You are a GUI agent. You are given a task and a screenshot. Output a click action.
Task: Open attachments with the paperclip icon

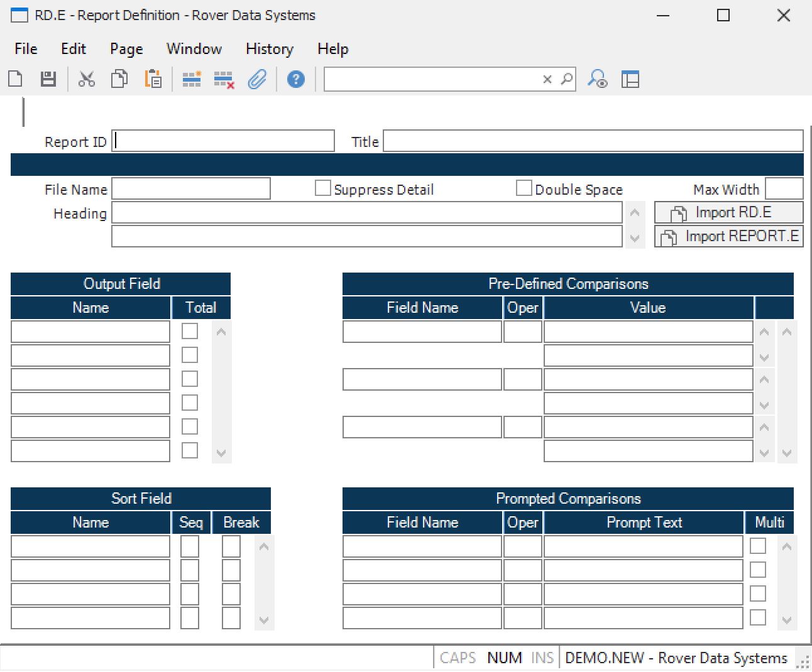pyautogui.click(x=257, y=79)
